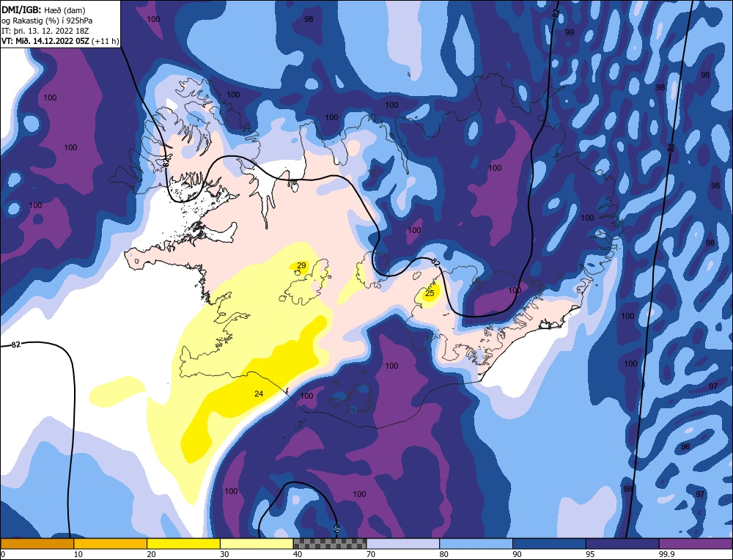Screen dimensions: 733x560
Task: Click the legend tick label '99.9'
Action: [666, 554]
